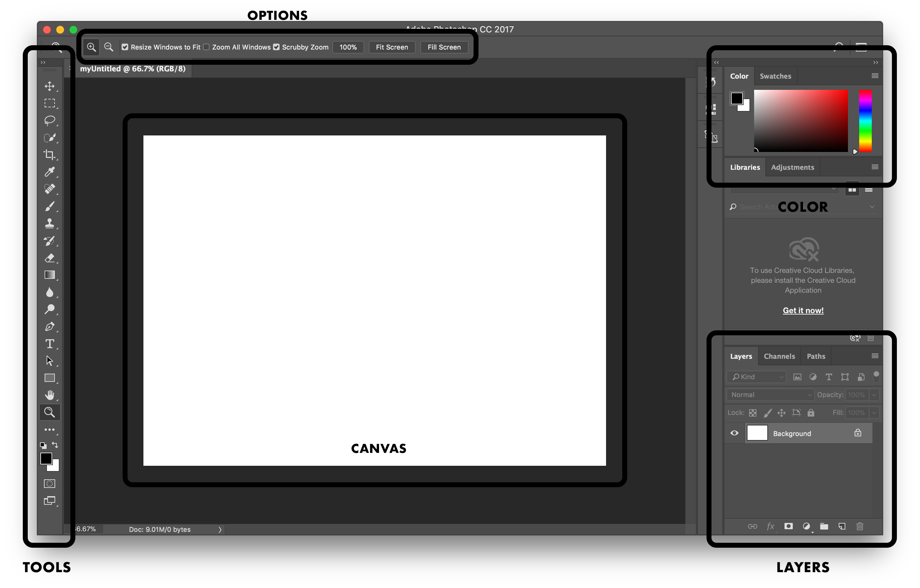Select the Clone Stamp tool
The height and width of the screenshot is (588, 920).
click(50, 223)
